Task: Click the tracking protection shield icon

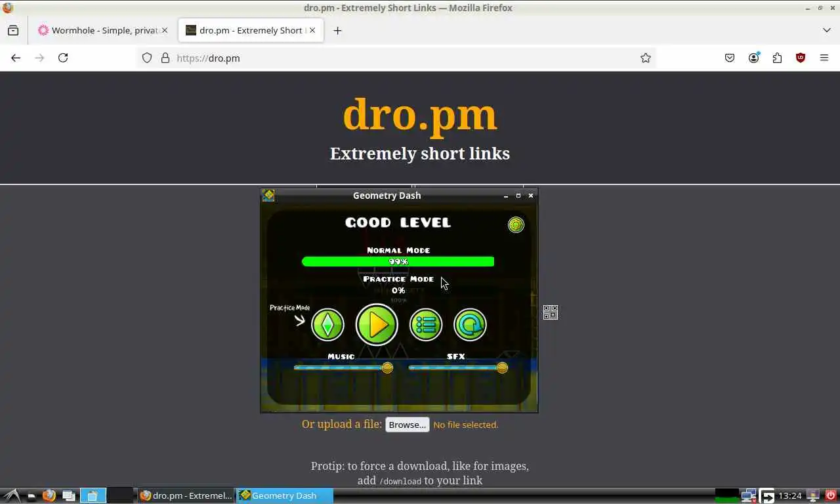Action: 147,58
